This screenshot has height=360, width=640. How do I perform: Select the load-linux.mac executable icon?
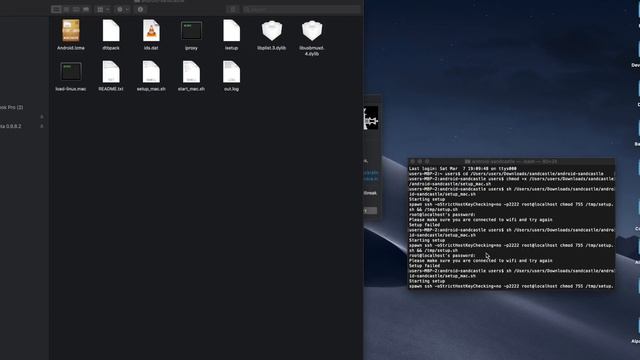tap(71, 72)
